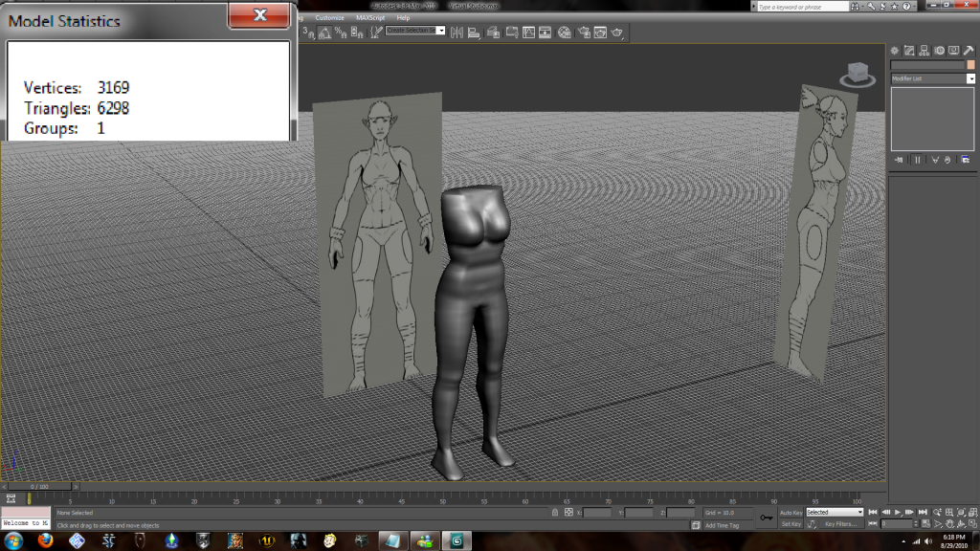Switch to the Motion command panel tab
Viewport: 980px width, 551px height.
click(x=939, y=51)
